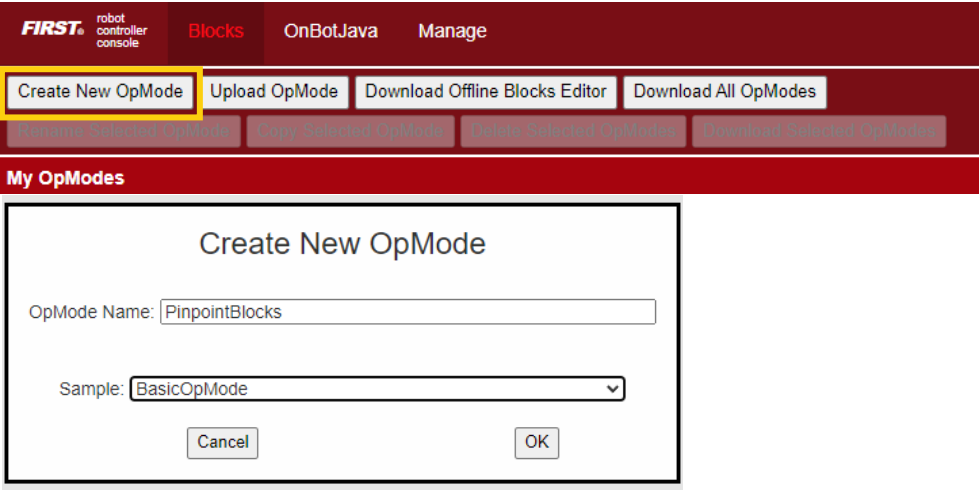This screenshot has height=491, width=980.
Task: Click the greyed-out Download Selected OpModes button
Action: click(x=820, y=131)
